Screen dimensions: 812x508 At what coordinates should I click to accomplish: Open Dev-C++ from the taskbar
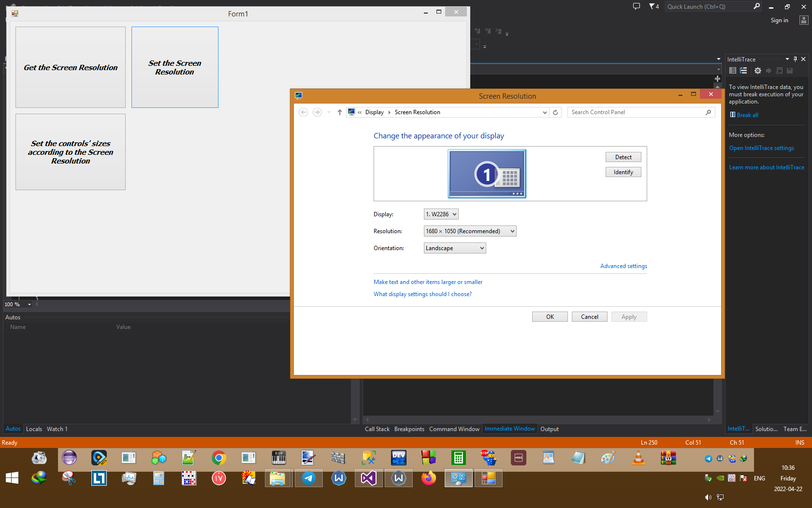[x=399, y=458]
